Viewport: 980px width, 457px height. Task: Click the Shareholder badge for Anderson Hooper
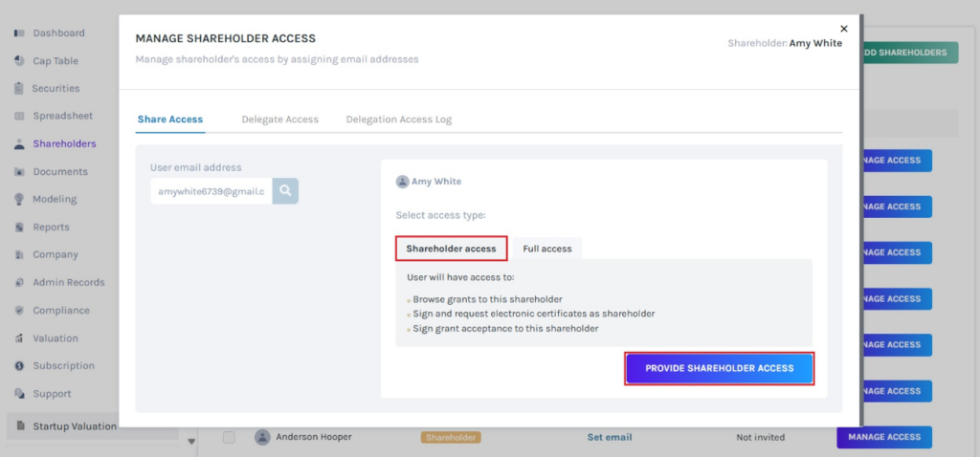[451, 438]
